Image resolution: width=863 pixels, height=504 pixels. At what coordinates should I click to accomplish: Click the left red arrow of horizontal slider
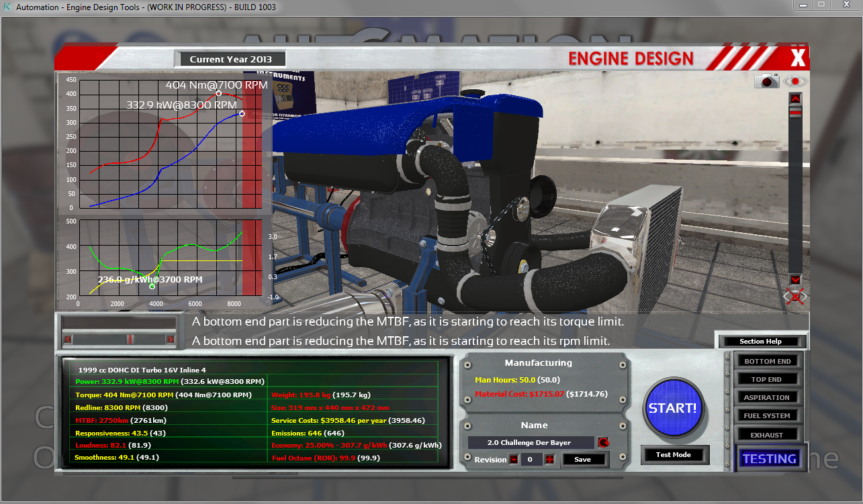(x=66, y=340)
